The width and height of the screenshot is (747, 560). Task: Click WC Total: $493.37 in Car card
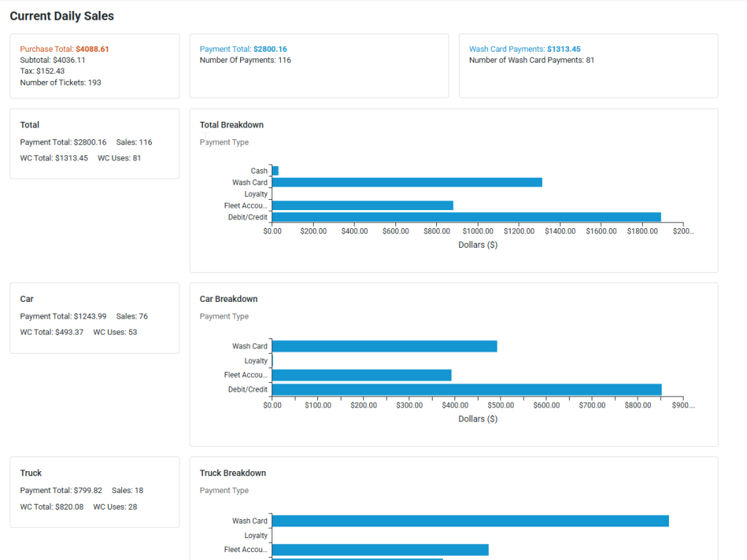click(52, 332)
